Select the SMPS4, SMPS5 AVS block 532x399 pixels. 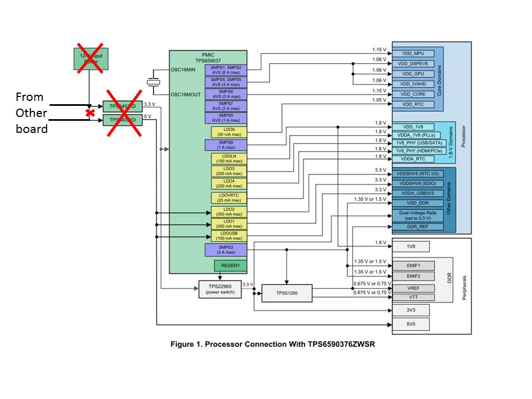pyautogui.click(x=226, y=82)
